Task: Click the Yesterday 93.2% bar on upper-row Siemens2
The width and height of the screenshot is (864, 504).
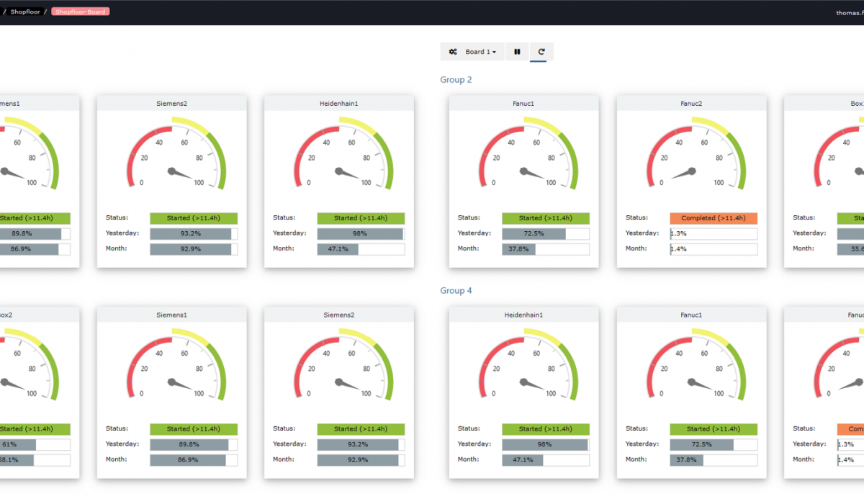Action: click(194, 234)
